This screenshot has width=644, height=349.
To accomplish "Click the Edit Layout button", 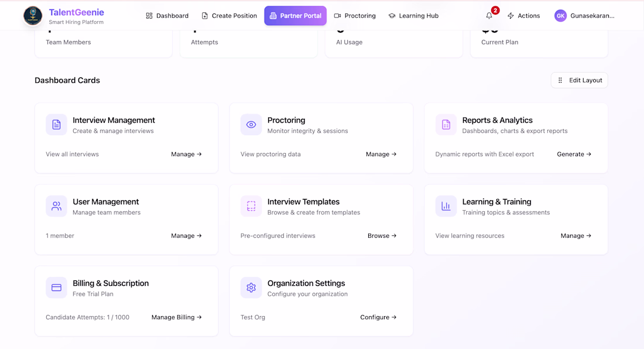I will [x=580, y=80].
